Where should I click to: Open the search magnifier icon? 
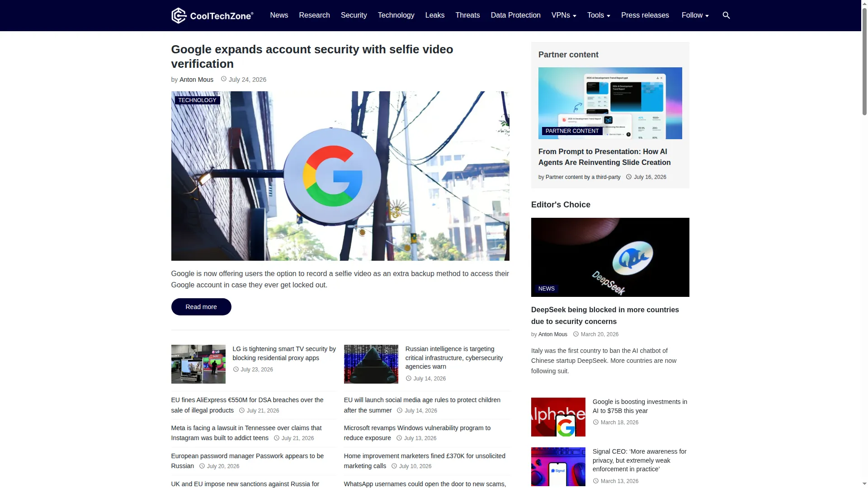[726, 15]
